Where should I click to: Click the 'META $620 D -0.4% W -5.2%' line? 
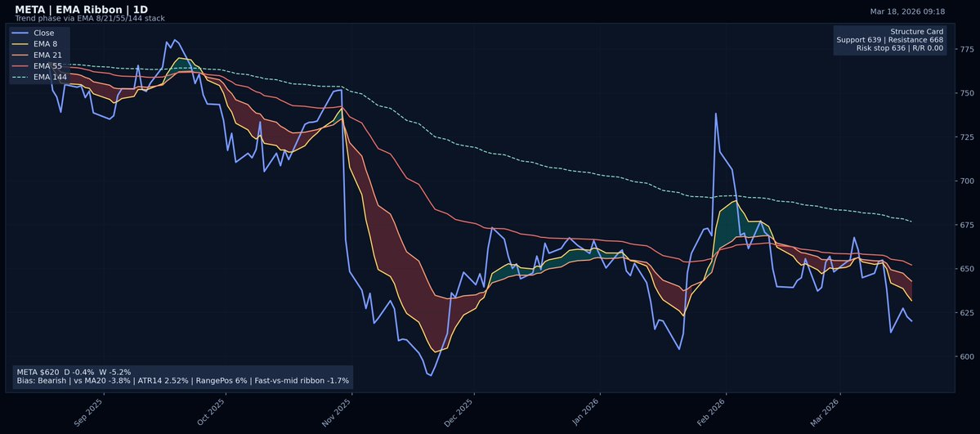74,372
